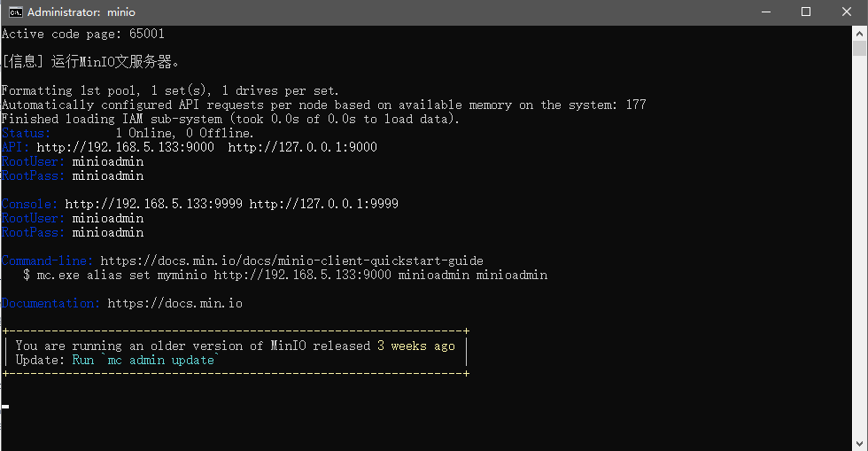Image resolution: width=868 pixels, height=451 pixels.
Task: Click the API URL http://192.168.5.133:9000
Action: pyautogui.click(x=125, y=147)
